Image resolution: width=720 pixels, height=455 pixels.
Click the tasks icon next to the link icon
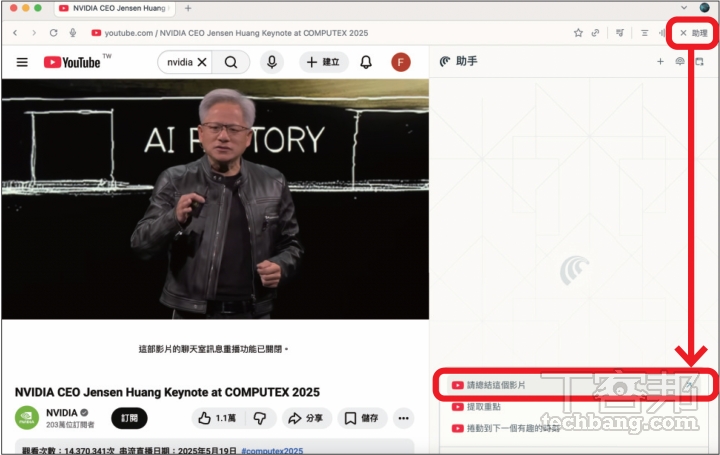pyautogui.click(x=620, y=33)
